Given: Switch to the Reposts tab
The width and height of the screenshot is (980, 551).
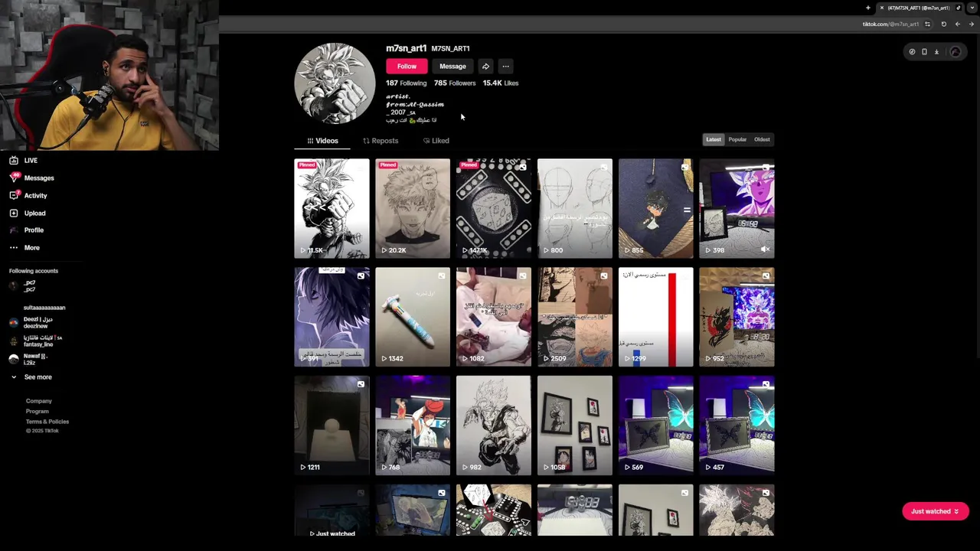Looking at the screenshot, I should pos(381,141).
